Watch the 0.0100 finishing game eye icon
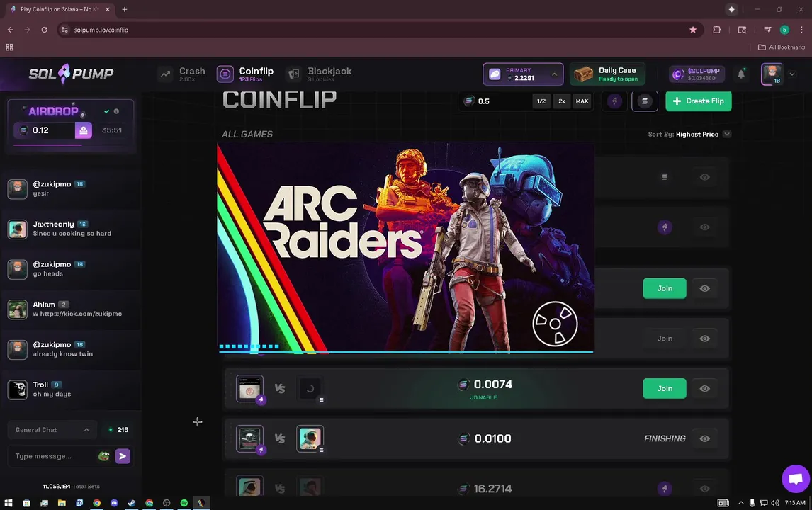The width and height of the screenshot is (812, 510). pyautogui.click(x=705, y=438)
